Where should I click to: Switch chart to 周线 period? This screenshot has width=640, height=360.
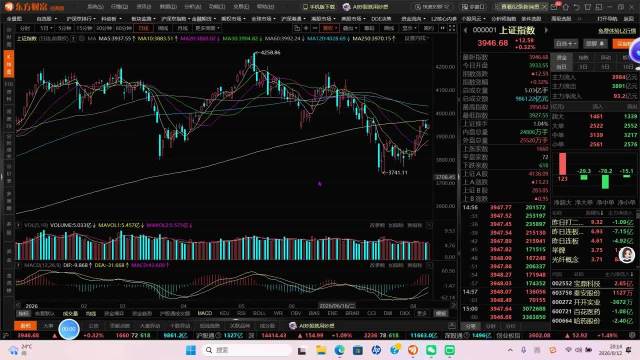(x=163, y=28)
